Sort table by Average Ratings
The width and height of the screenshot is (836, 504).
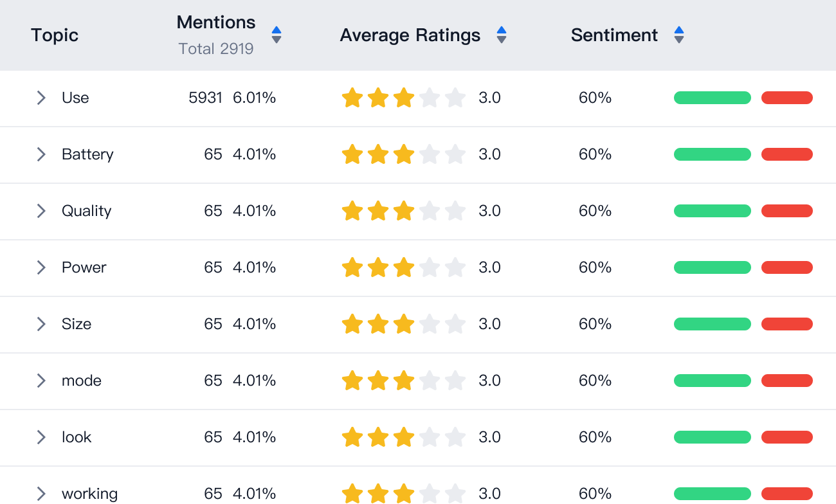[x=502, y=35]
